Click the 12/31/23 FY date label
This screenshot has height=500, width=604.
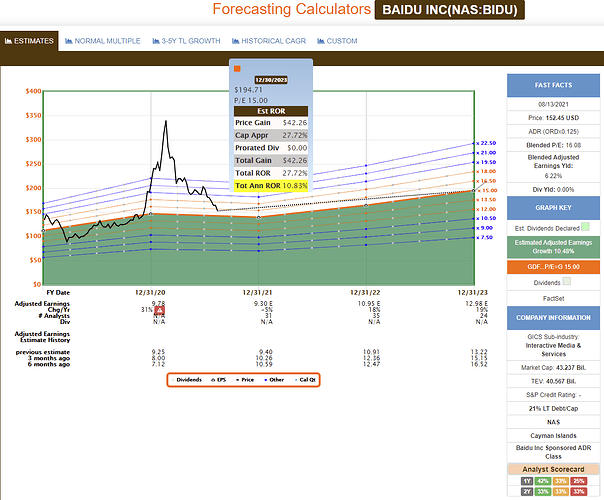472,293
